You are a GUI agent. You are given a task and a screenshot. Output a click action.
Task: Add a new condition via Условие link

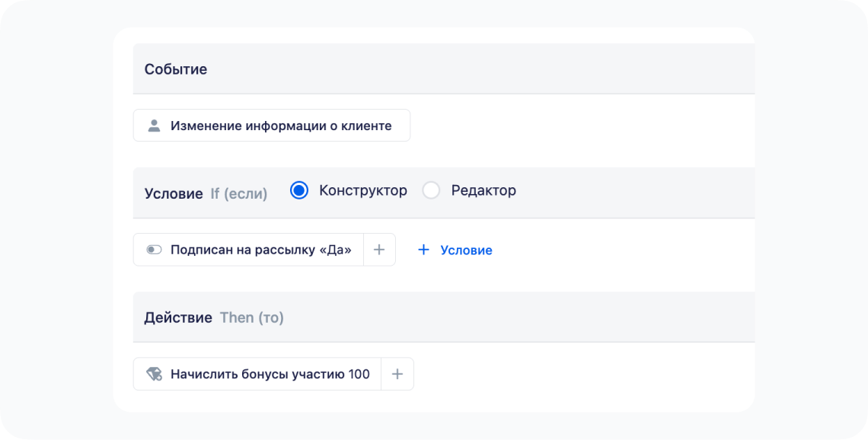tap(466, 250)
